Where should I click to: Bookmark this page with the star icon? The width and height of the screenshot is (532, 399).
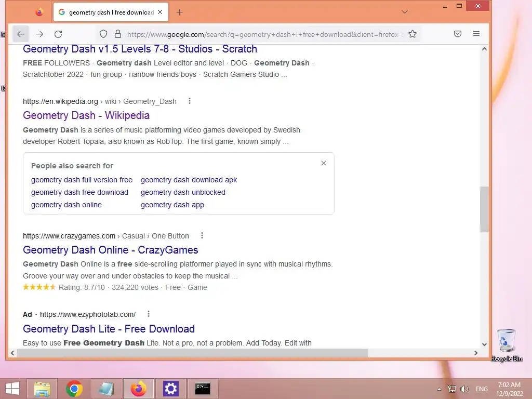[x=412, y=34]
